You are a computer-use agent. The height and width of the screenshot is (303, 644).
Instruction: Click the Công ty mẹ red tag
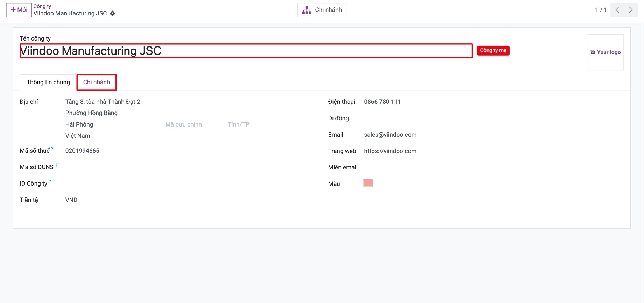pos(493,51)
